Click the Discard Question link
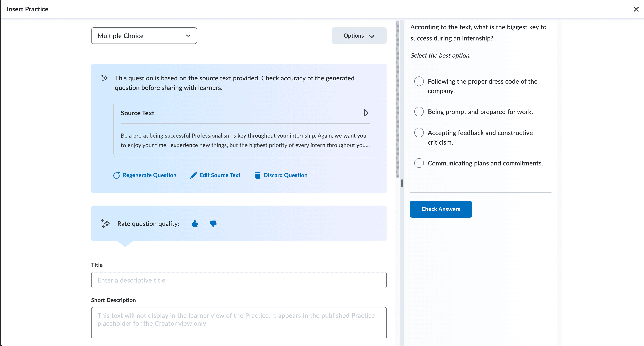The height and width of the screenshot is (346, 644). click(285, 175)
